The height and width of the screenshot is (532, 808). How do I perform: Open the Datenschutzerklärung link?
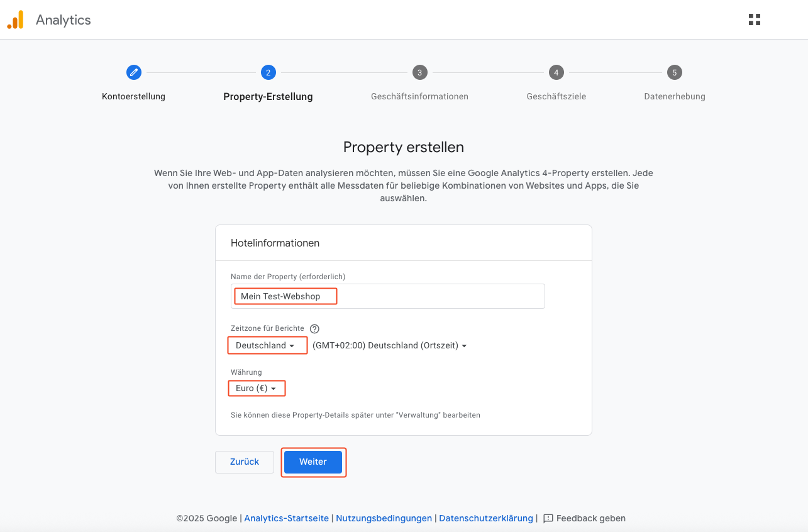point(486,518)
